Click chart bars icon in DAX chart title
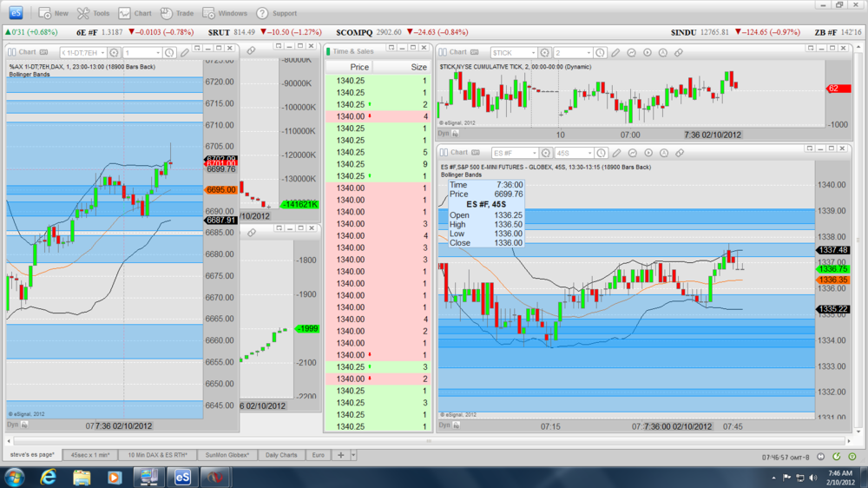 [11, 52]
